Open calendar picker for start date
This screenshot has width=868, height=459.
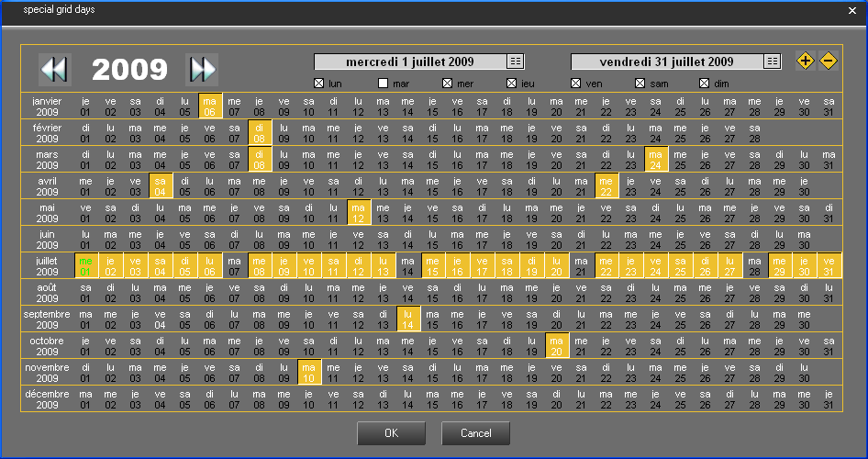[516, 62]
